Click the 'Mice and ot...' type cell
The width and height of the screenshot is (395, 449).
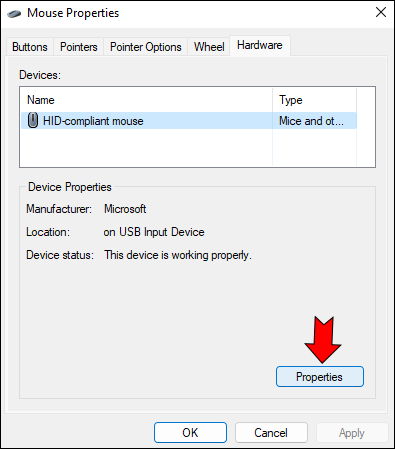coord(311,121)
